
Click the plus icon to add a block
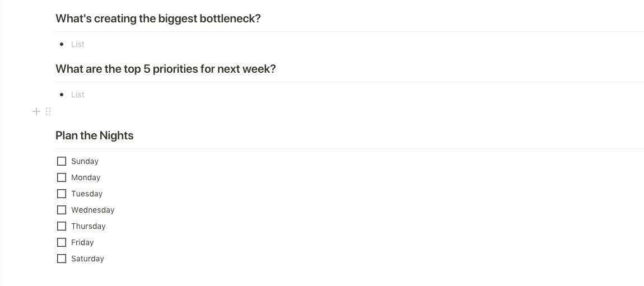point(36,111)
